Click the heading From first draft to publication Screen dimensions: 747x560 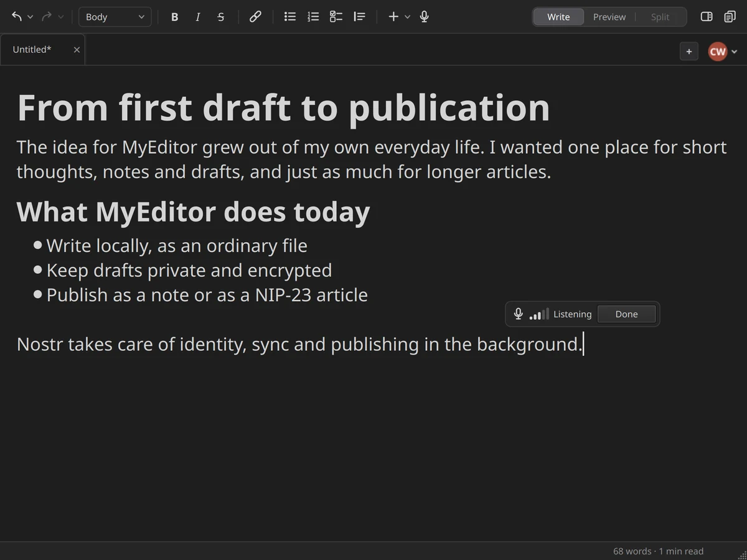[284, 108]
